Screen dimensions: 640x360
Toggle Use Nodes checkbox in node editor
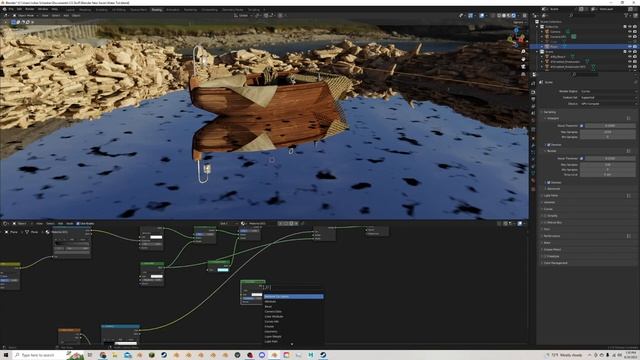(x=78, y=224)
